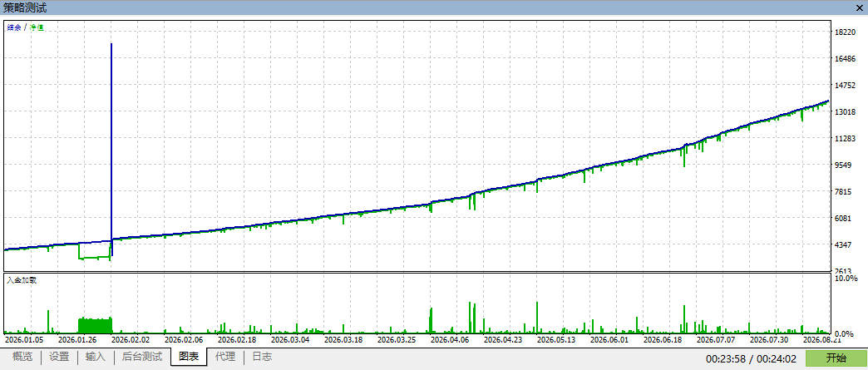The height and width of the screenshot is (370, 868).
Task: Click the 2026.07.30 date label
Action: point(768,340)
